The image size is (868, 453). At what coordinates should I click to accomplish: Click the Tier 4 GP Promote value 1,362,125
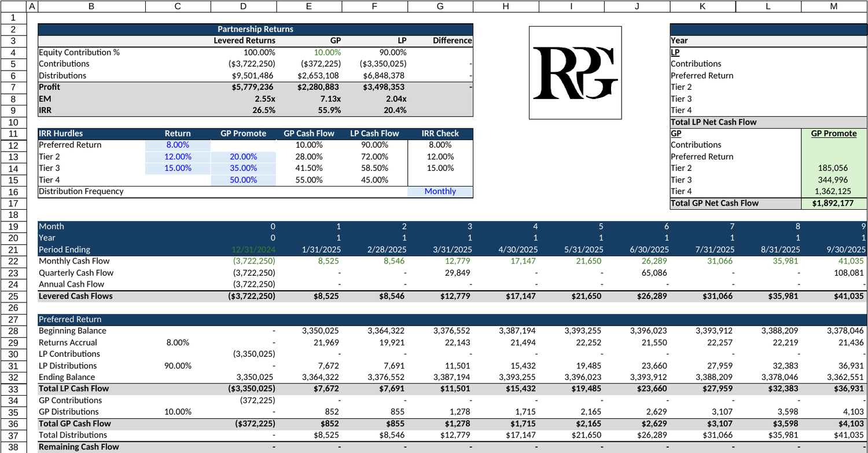834,192
